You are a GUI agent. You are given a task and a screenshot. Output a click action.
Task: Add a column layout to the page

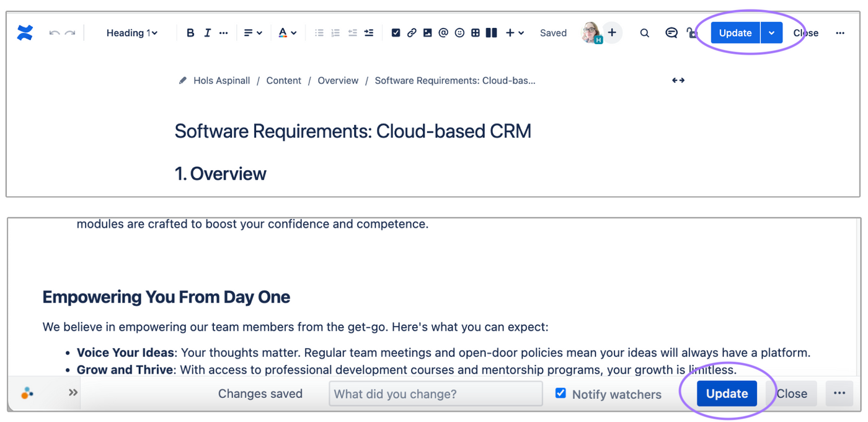[490, 33]
